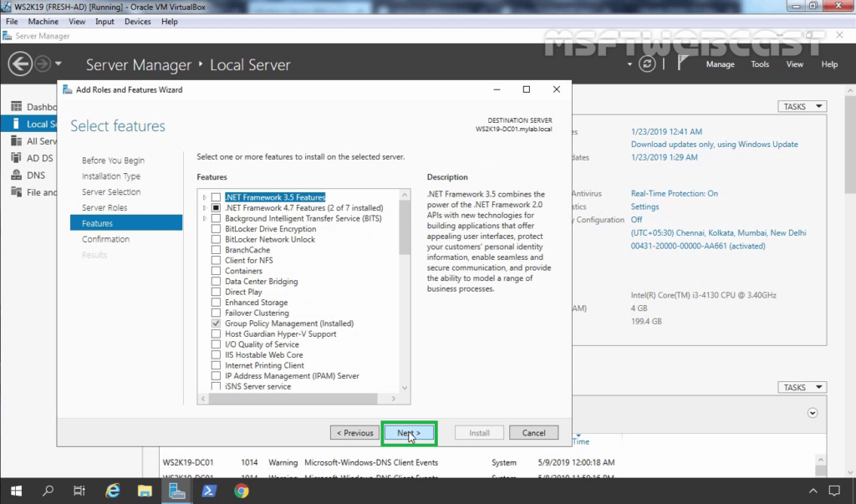This screenshot has width=856, height=504.
Task: Check Enhanced Storage feature
Action: pyautogui.click(x=217, y=302)
